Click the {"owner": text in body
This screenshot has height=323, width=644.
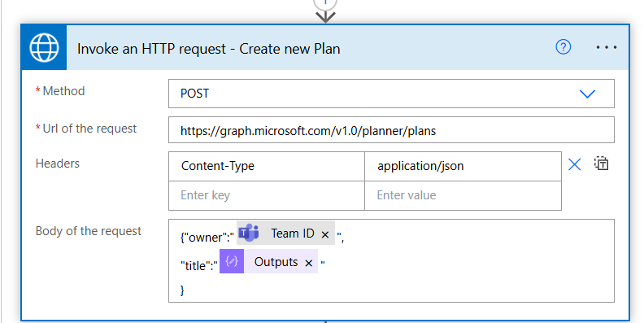pyautogui.click(x=207, y=237)
